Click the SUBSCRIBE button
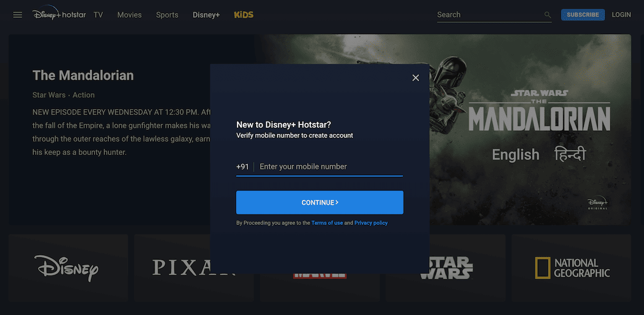 point(583,15)
